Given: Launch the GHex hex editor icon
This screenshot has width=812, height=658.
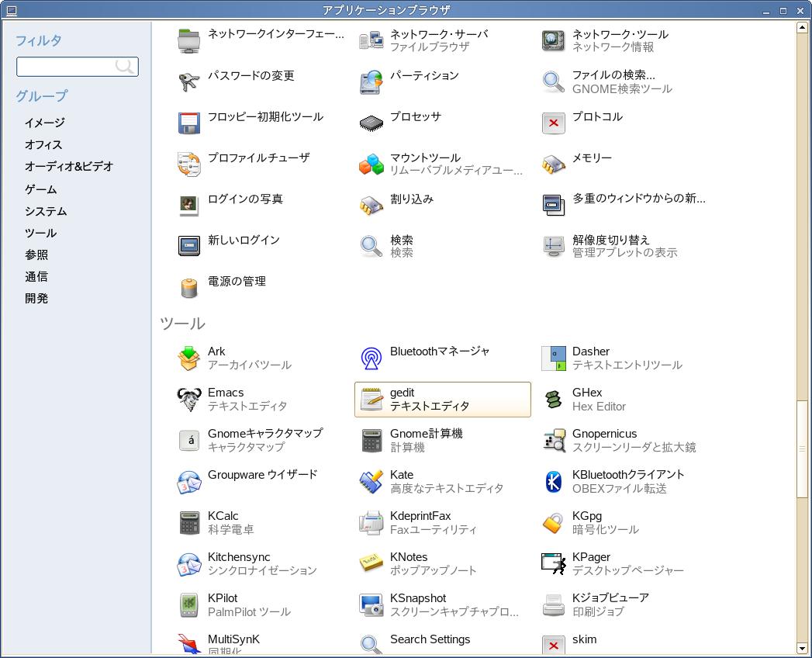Looking at the screenshot, I should (x=553, y=400).
